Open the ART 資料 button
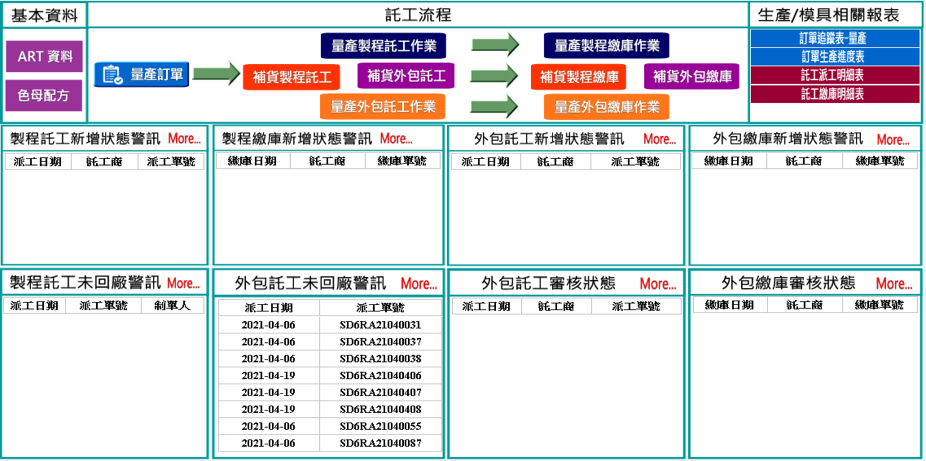The image size is (926, 461). click(x=44, y=56)
